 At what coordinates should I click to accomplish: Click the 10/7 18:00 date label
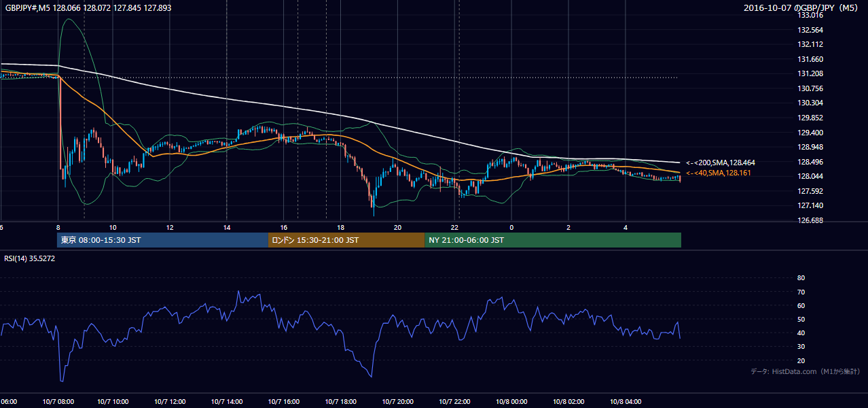click(341, 402)
